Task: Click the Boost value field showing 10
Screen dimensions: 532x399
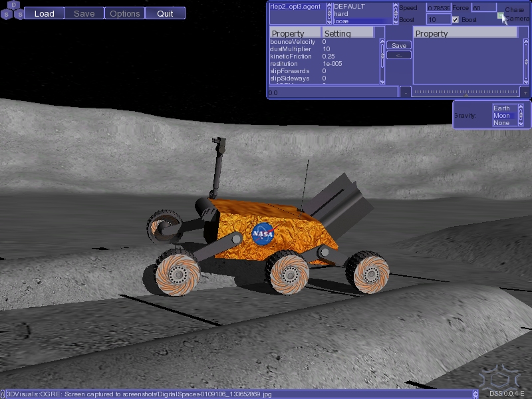Action: click(438, 20)
